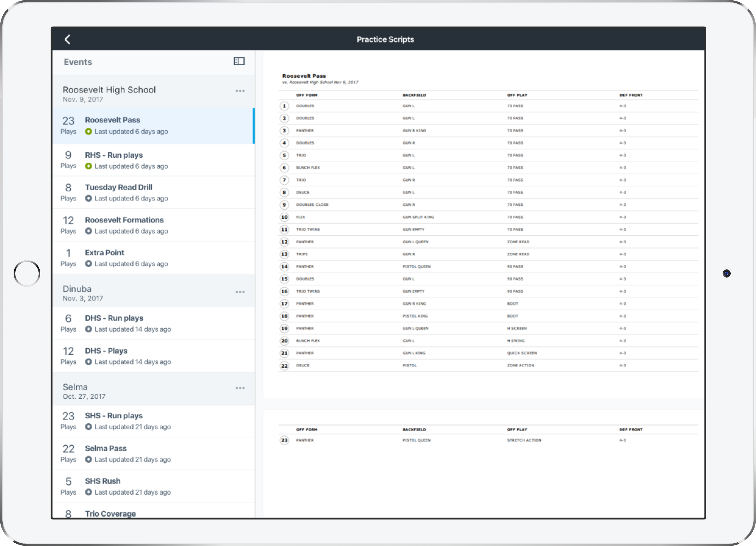Open the Tuesday Read Drill script

click(x=118, y=187)
